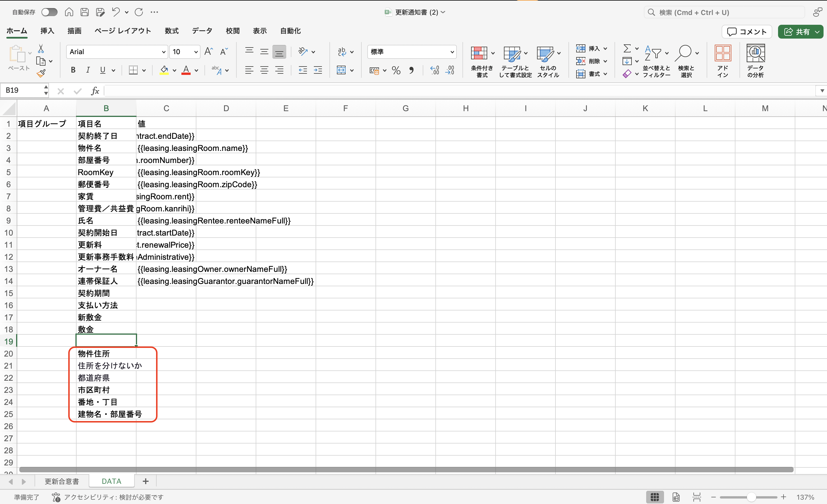Open Sort and Filter (並べ替えとフィルター)
Image resolution: width=827 pixels, height=504 pixels.
point(656,62)
